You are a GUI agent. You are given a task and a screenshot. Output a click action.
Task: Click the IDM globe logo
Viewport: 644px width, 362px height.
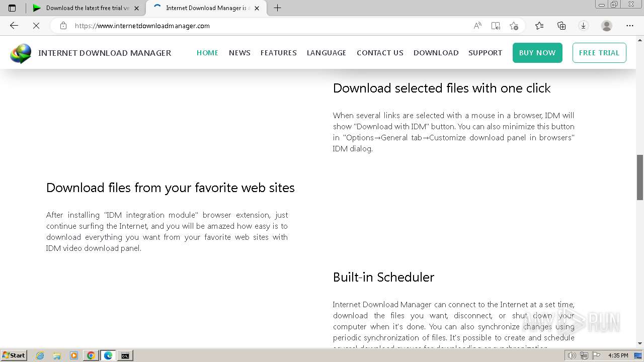21,53
